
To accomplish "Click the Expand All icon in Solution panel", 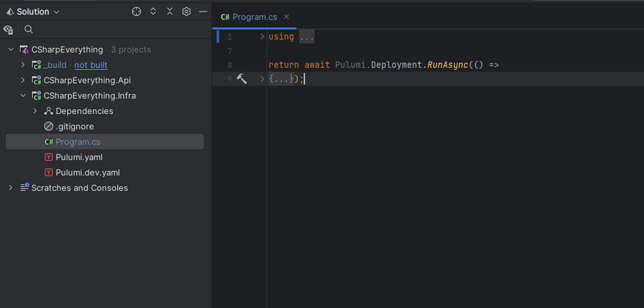I will click(x=153, y=12).
